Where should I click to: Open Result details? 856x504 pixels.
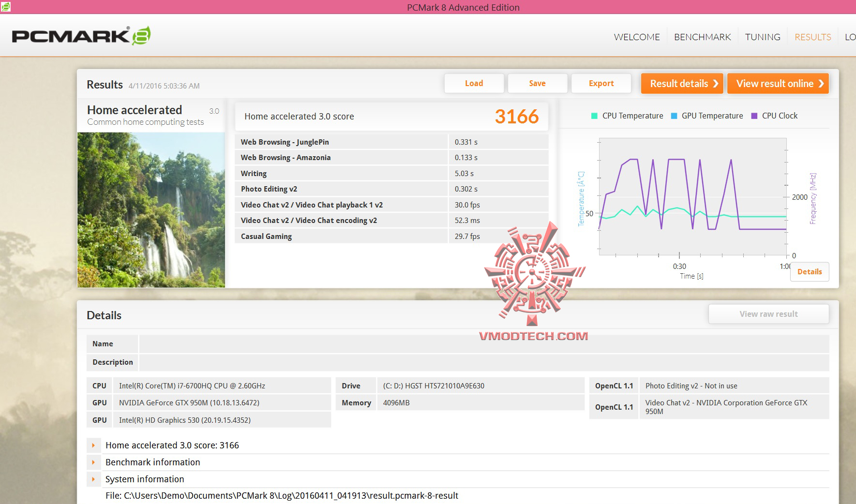(x=682, y=83)
